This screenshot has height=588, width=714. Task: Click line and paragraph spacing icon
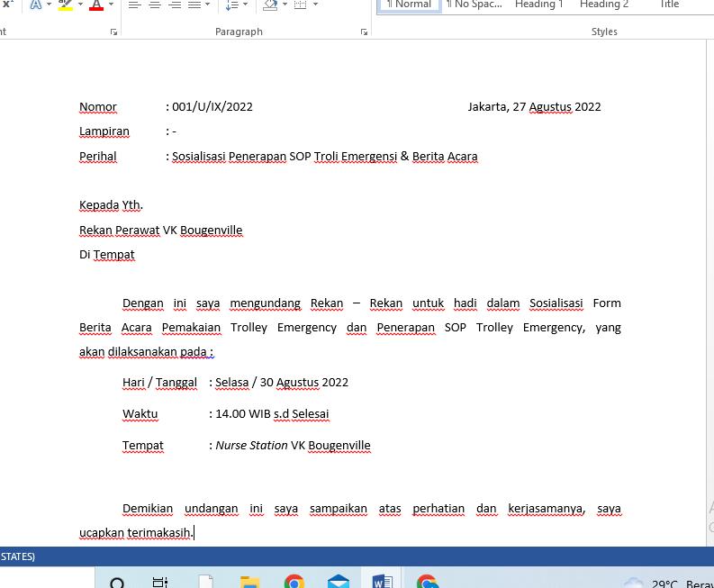[x=232, y=5]
